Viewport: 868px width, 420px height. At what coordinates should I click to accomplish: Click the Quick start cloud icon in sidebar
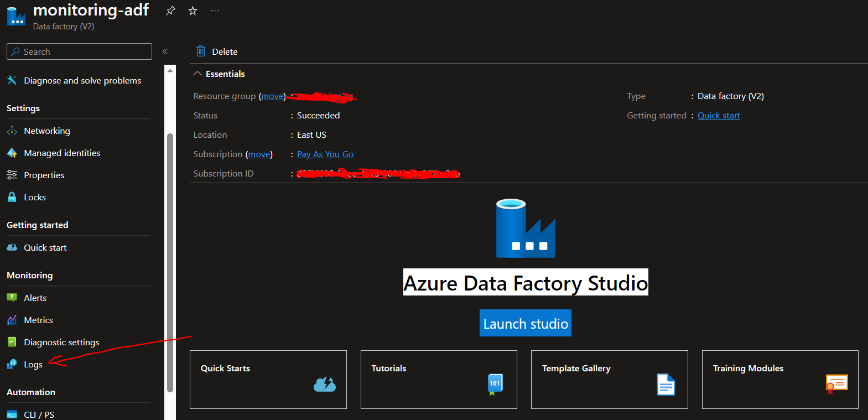coord(12,247)
